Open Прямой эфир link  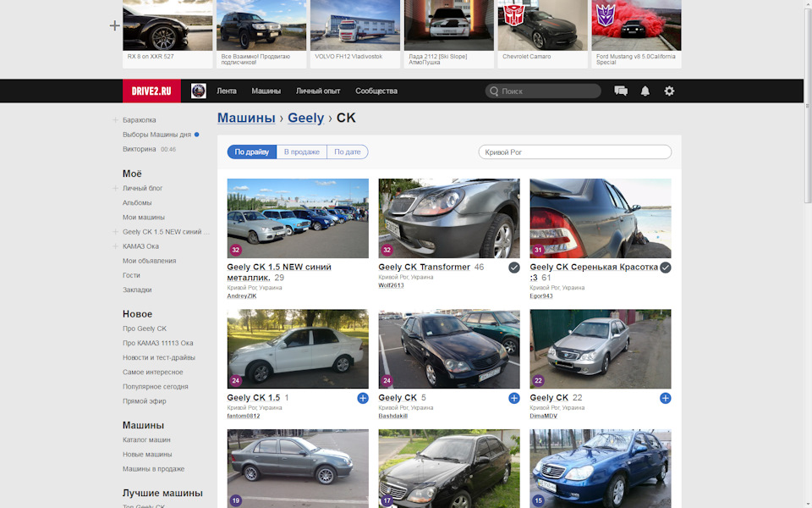coord(144,401)
